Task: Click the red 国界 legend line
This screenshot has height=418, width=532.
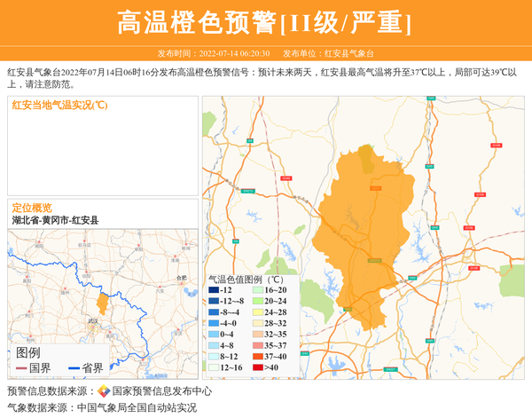Action: click(20, 368)
